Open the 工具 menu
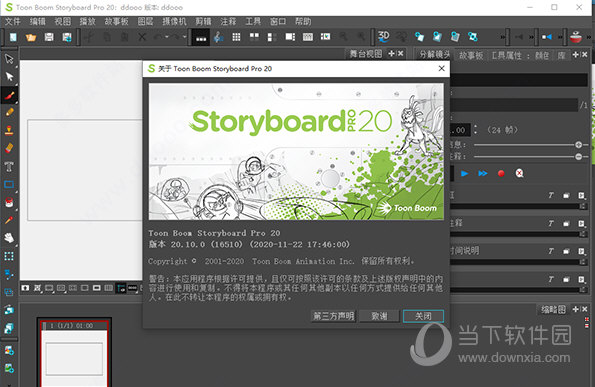 [x=253, y=22]
